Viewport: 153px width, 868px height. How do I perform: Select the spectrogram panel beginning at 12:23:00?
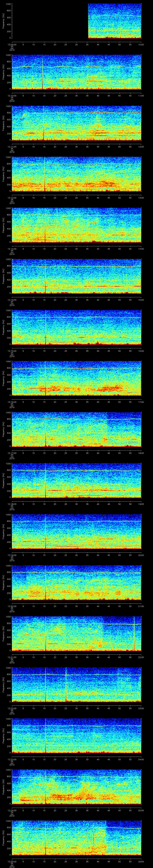[76, 736]
